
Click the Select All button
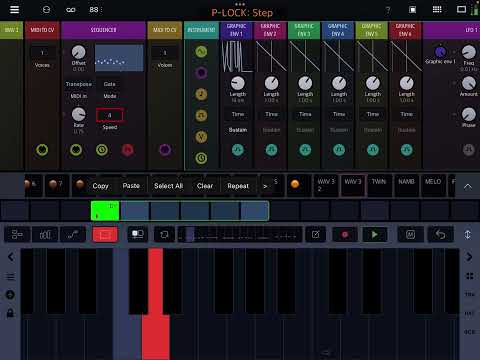pyautogui.click(x=168, y=186)
